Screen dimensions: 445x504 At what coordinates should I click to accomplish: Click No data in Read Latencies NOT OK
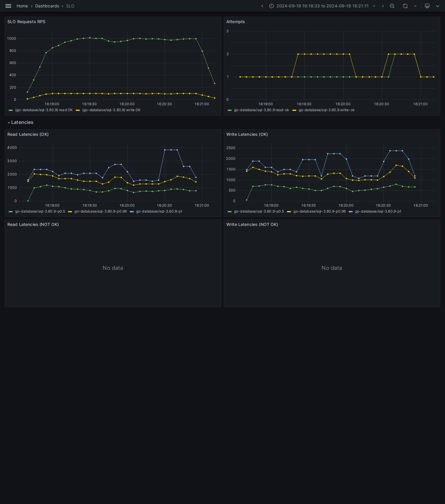pos(113,268)
